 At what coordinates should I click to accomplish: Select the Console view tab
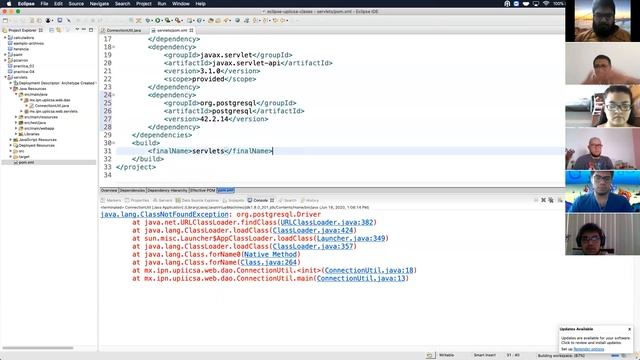260,200
